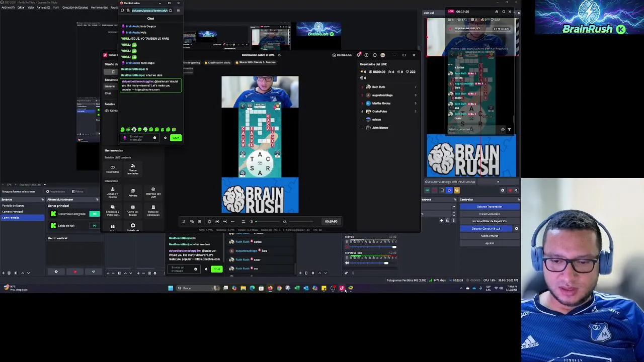Screen dimensions: 644x362
Task: Open Cofre del tesoro tool
Action: [133, 210]
